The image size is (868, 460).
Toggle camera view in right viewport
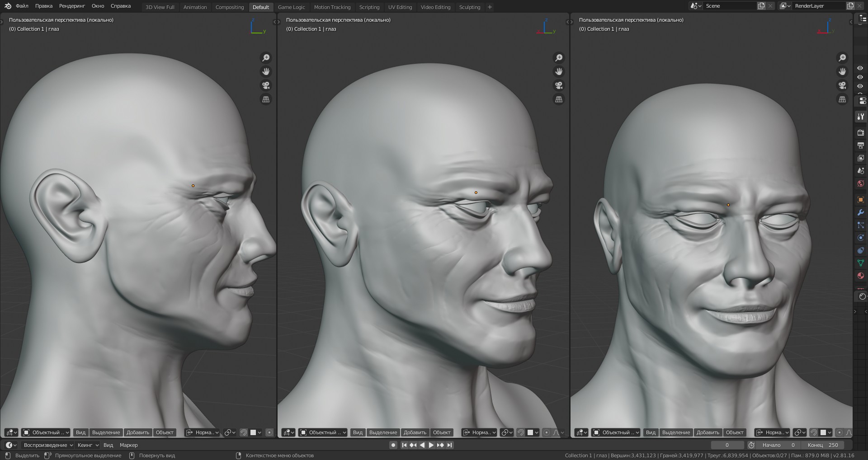(842, 85)
